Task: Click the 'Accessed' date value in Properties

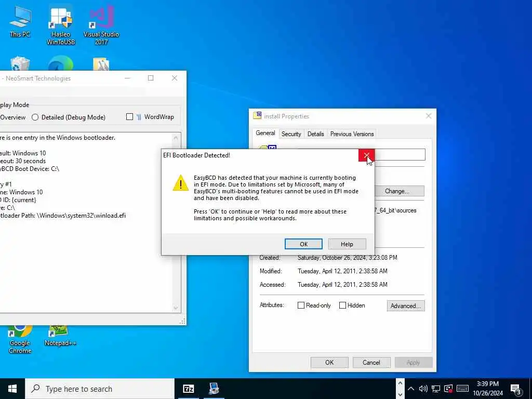Action: 342,285
